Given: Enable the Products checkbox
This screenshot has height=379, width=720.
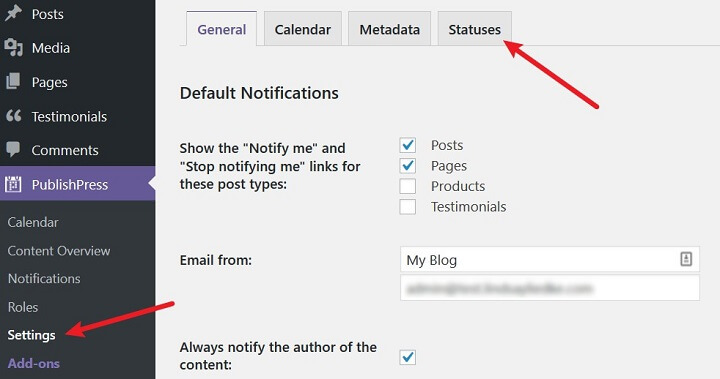Looking at the screenshot, I should [407, 186].
